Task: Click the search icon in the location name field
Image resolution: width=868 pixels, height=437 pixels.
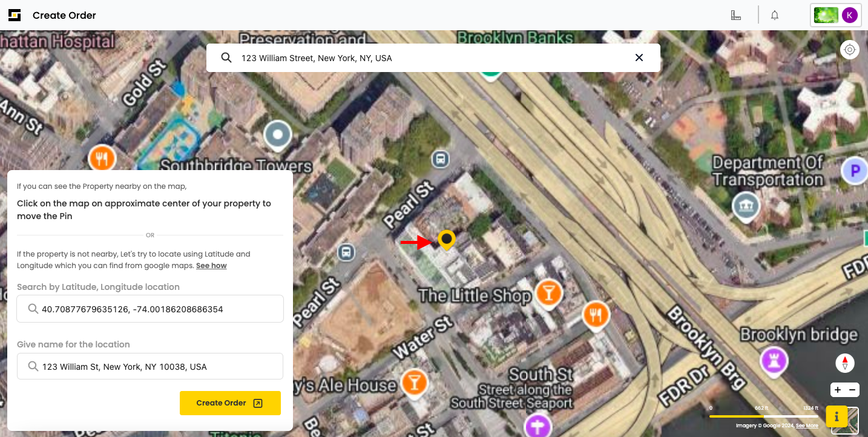Action: click(33, 367)
